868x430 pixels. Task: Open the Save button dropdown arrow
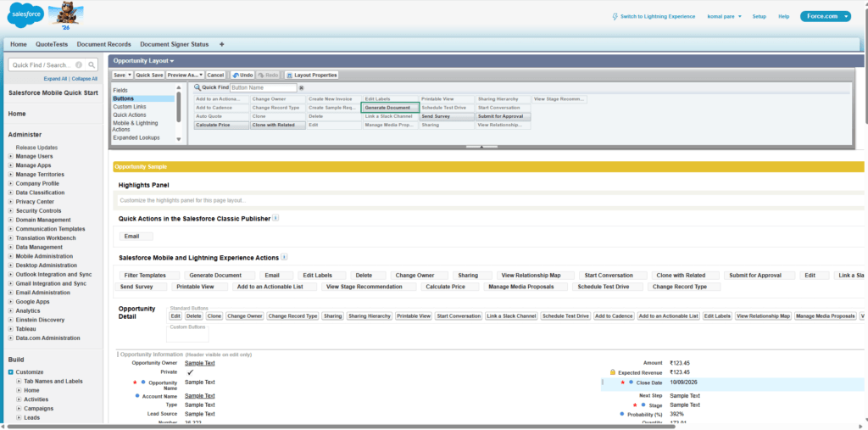tap(130, 75)
